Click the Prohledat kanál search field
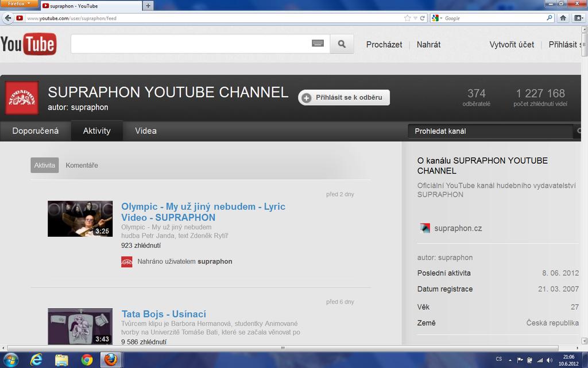Image resolution: width=588 pixels, height=368 pixels. [x=490, y=131]
